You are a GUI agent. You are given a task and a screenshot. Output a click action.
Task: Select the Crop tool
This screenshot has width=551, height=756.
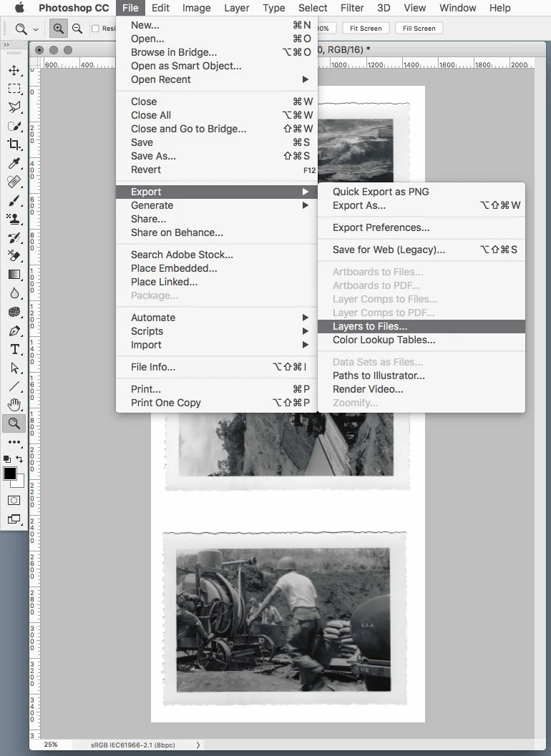[x=14, y=144]
